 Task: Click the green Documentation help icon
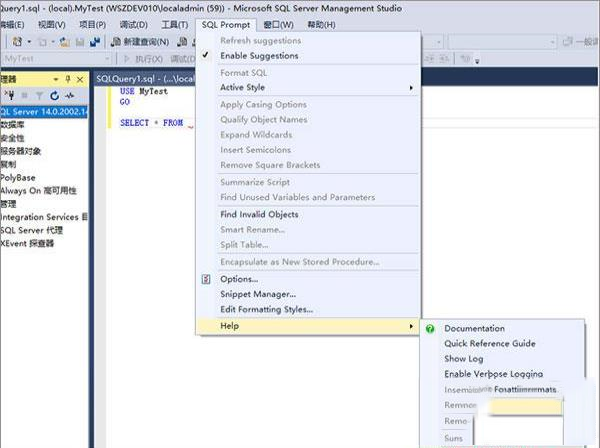click(430, 329)
